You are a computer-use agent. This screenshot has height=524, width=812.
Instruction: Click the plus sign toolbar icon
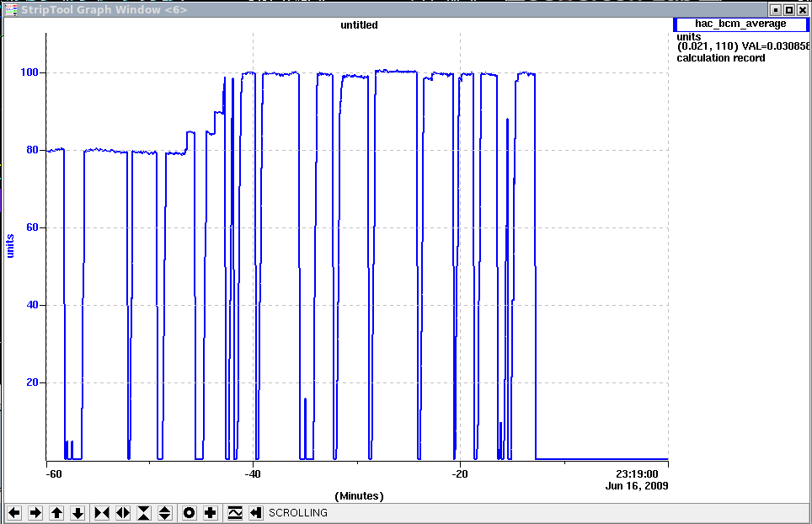tap(211, 512)
